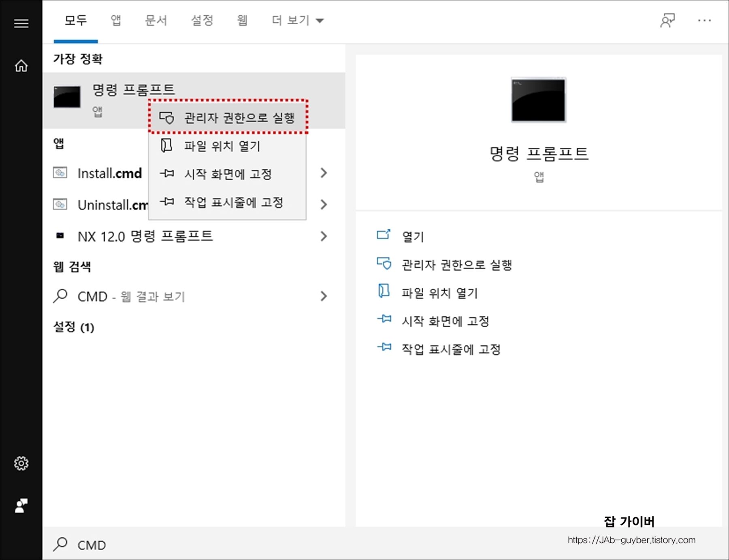Click 열기 in the right panel
The width and height of the screenshot is (729, 560).
pos(413,236)
